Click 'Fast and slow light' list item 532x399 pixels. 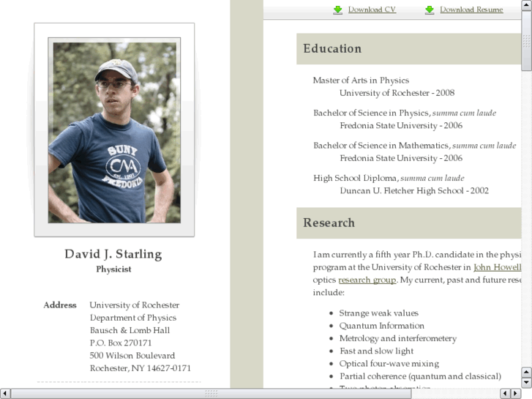point(377,351)
